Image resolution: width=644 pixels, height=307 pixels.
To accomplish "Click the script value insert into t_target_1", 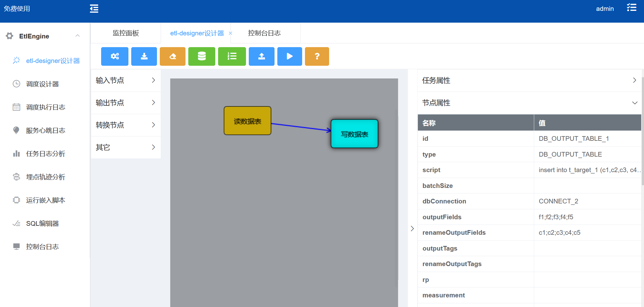I will (x=589, y=170).
